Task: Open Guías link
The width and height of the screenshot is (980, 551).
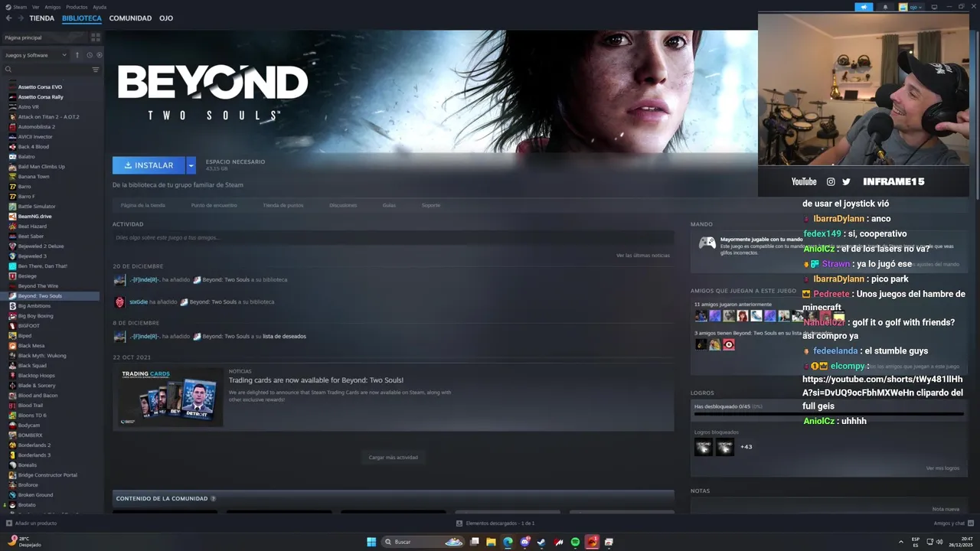Action: coord(389,205)
